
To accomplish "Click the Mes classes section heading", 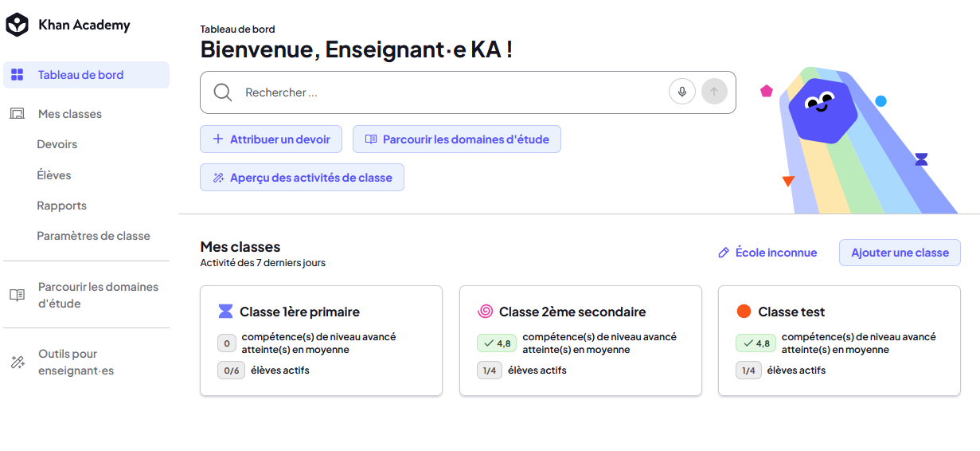I will tap(240, 247).
